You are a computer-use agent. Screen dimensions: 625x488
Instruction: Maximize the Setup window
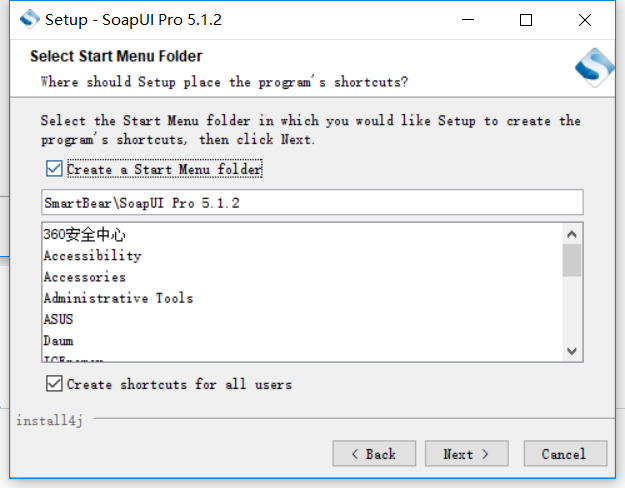[526, 20]
